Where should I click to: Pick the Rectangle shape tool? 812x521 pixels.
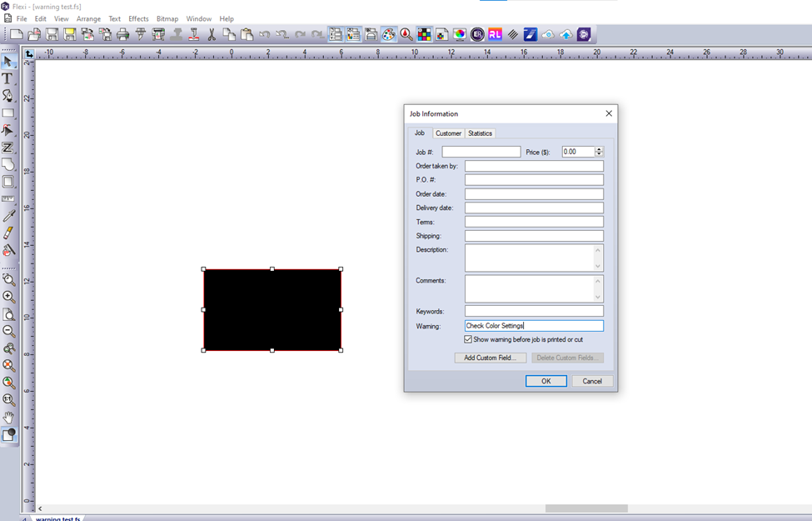(8, 113)
